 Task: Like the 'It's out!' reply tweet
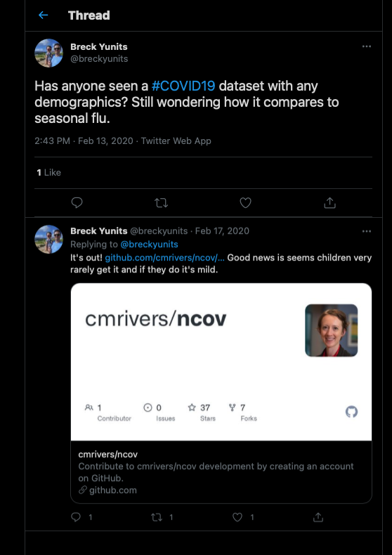pos(237,517)
